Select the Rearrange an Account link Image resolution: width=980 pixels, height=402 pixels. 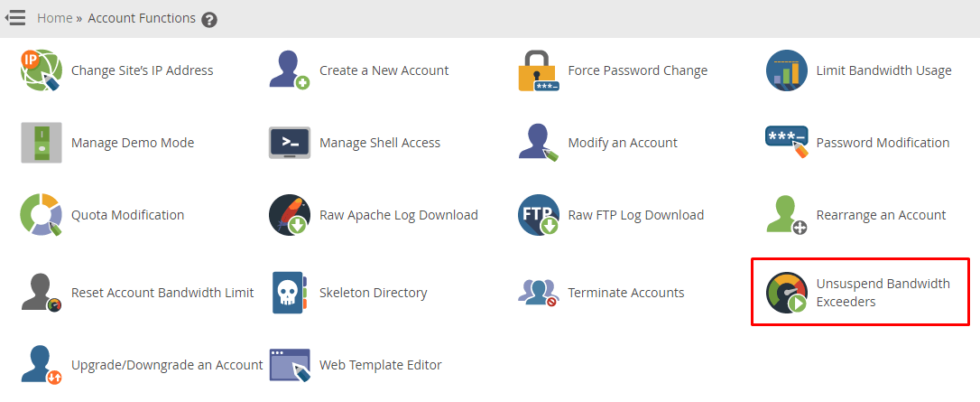click(x=881, y=215)
